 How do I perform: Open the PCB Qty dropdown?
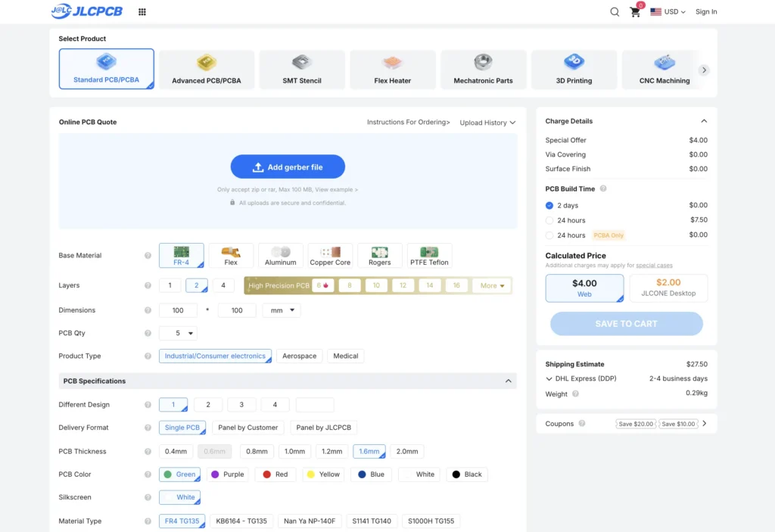179,333
